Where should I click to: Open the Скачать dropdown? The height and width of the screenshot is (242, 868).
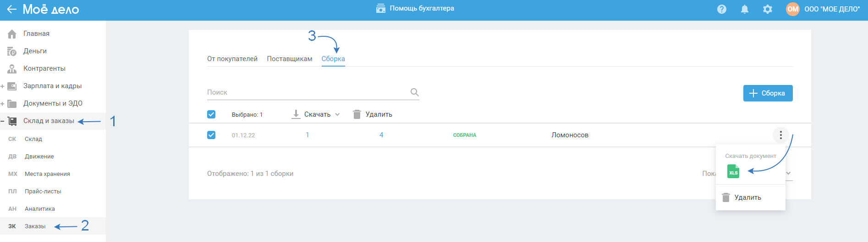[317, 114]
